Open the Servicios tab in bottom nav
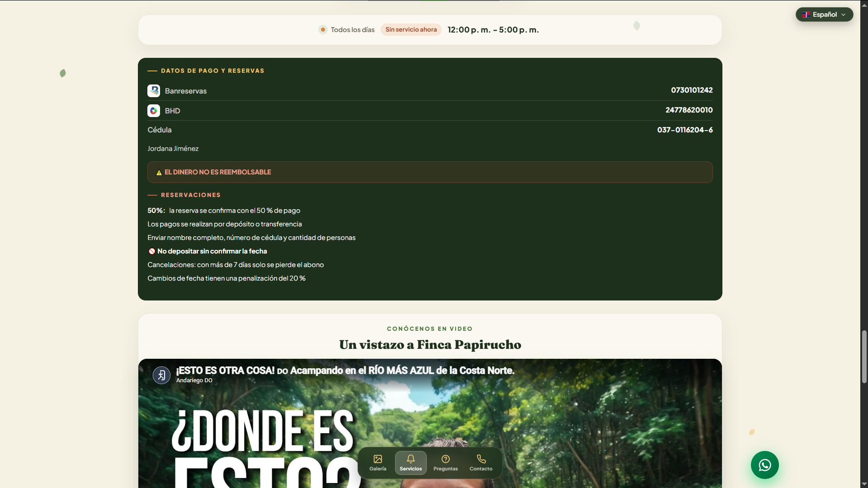 point(410,463)
